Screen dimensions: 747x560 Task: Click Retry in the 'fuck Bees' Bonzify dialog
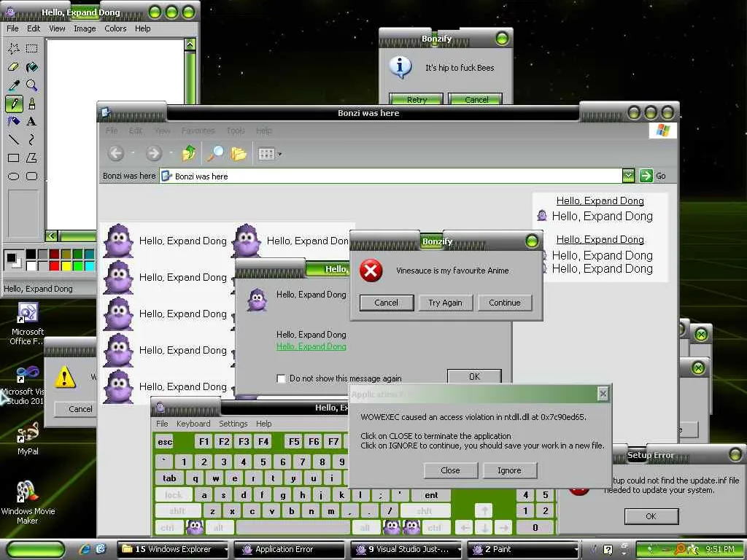click(417, 99)
